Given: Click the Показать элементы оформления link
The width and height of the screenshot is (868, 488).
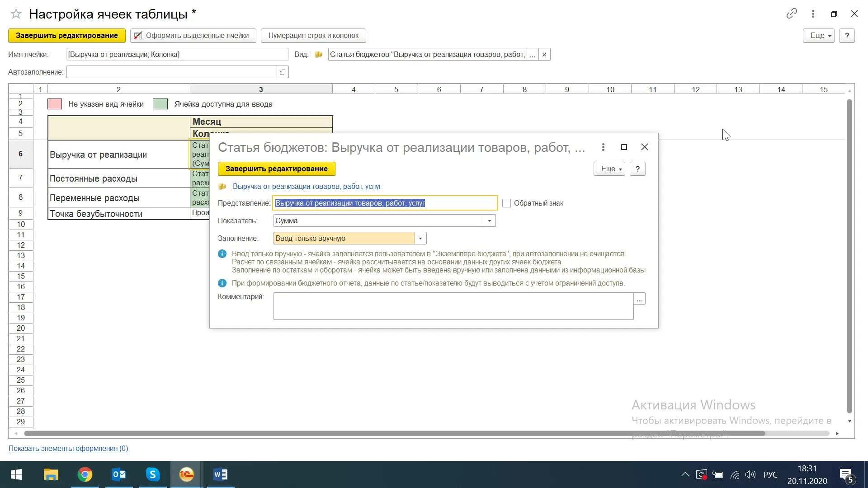Looking at the screenshot, I should coord(68,449).
